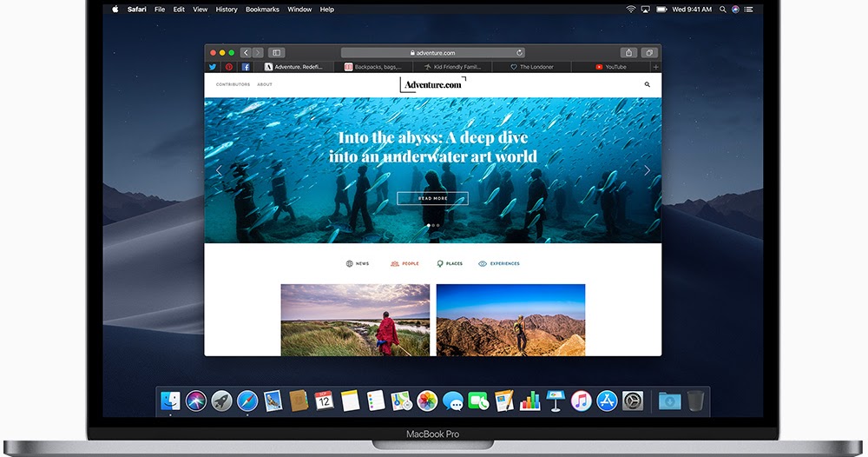Go forward with Safari's forward arrow
The image size is (868, 457).
click(258, 53)
